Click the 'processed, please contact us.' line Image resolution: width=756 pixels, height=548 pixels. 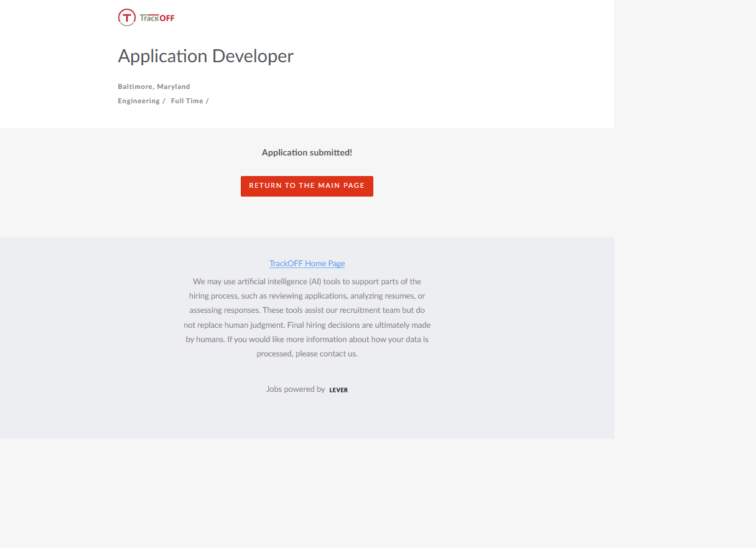(x=307, y=354)
